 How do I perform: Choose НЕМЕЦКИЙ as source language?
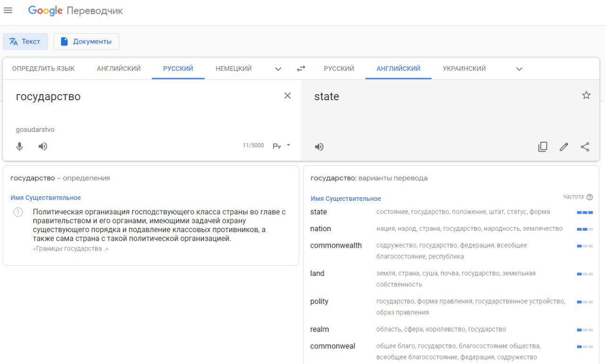click(x=233, y=69)
